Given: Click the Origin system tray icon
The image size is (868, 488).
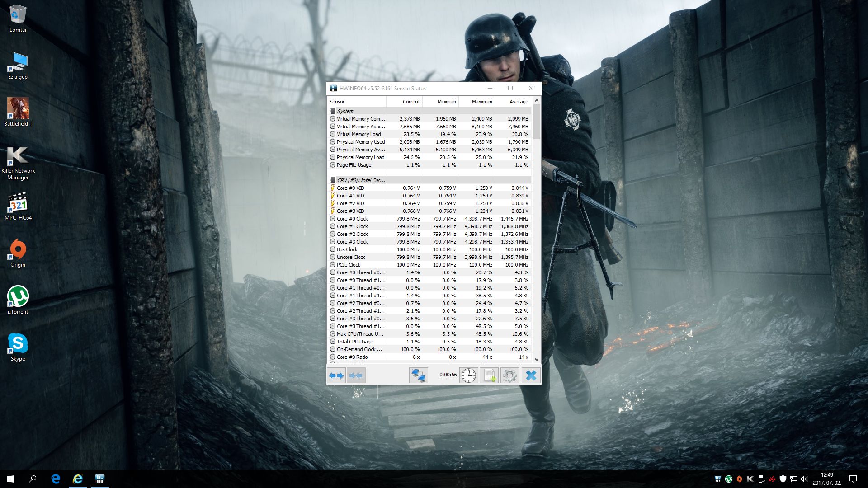Looking at the screenshot, I should pos(740,479).
